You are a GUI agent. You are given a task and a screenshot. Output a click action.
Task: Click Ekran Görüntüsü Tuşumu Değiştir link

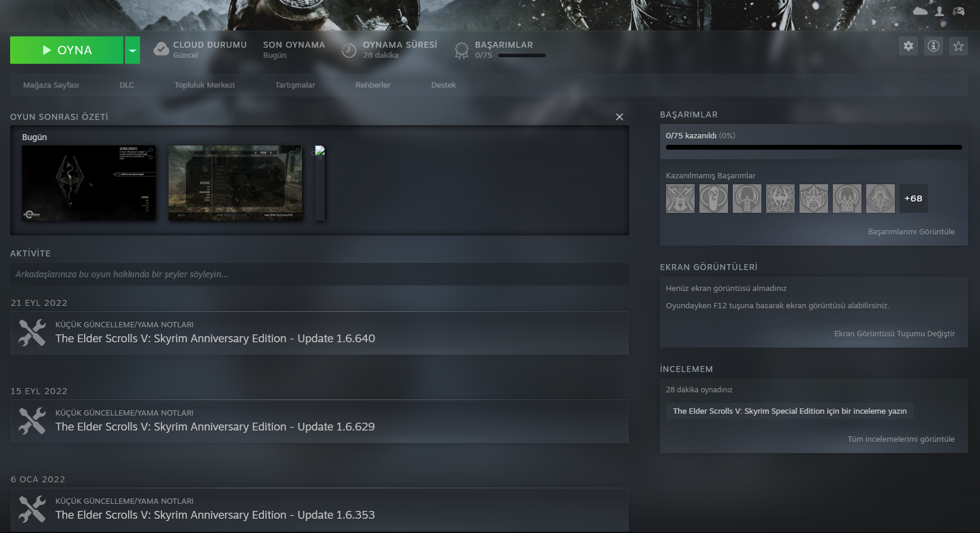pyautogui.click(x=894, y=334)
